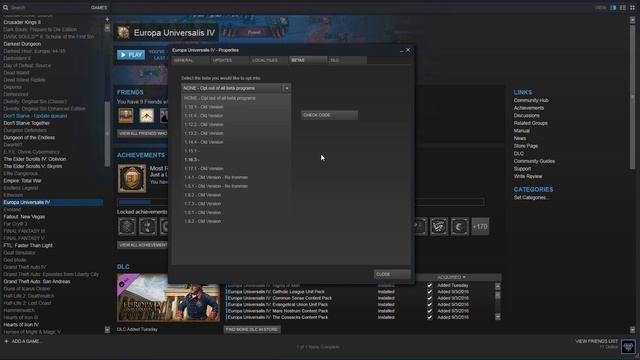This screenshot has width=640, height=360.
Task: Click plus icon atop the game list
Action: coord(107,19)
